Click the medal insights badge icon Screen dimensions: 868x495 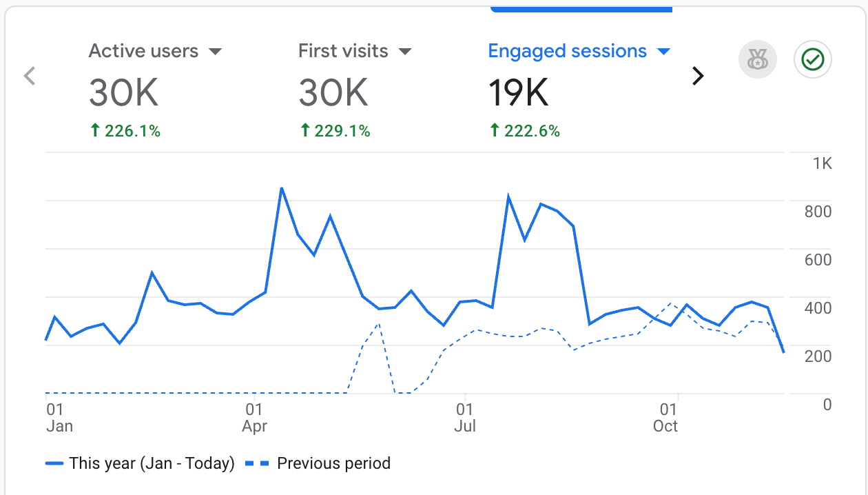[757, 60]
